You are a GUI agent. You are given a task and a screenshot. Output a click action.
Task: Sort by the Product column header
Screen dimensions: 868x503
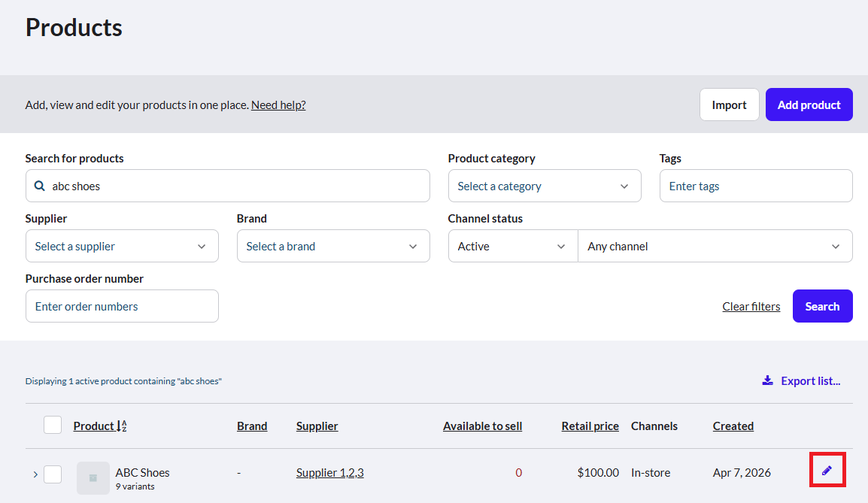93,426
